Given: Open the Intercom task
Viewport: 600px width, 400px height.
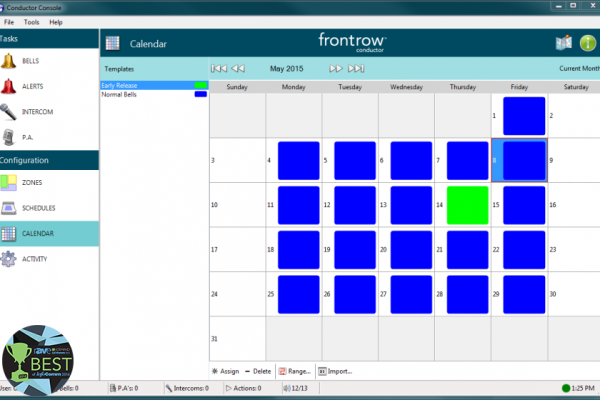Looking at the screenshot, I should (x=49, y=112).
